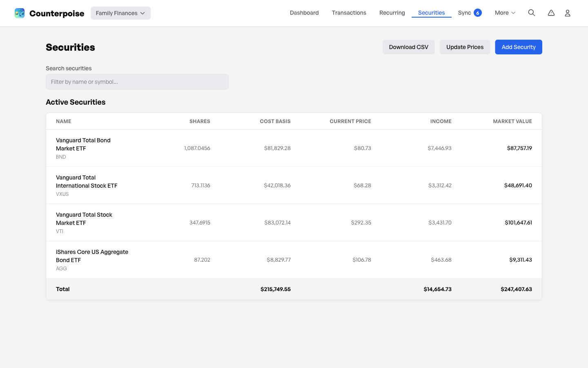
Task: Expand the Family Finances selector
Action: click(121, 13)
